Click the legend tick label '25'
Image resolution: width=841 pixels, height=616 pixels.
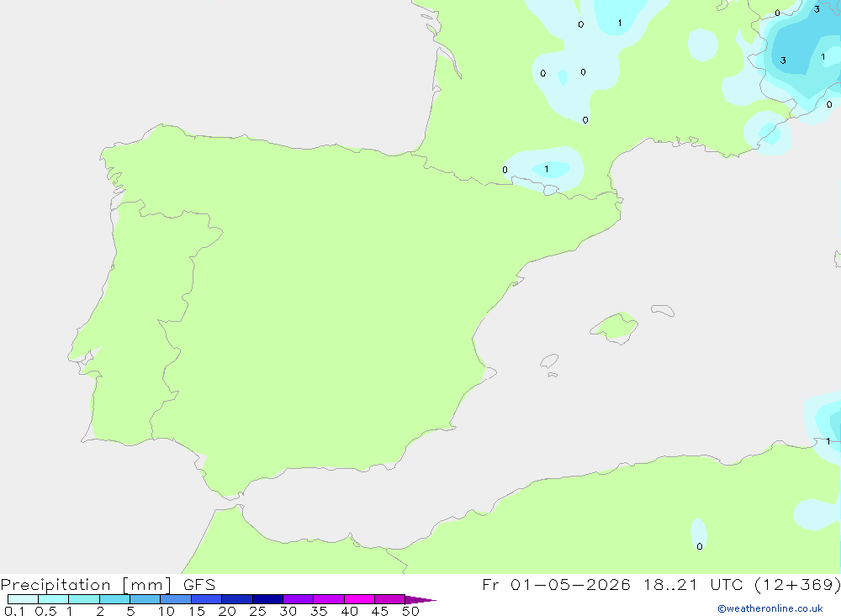click(258, 611)
